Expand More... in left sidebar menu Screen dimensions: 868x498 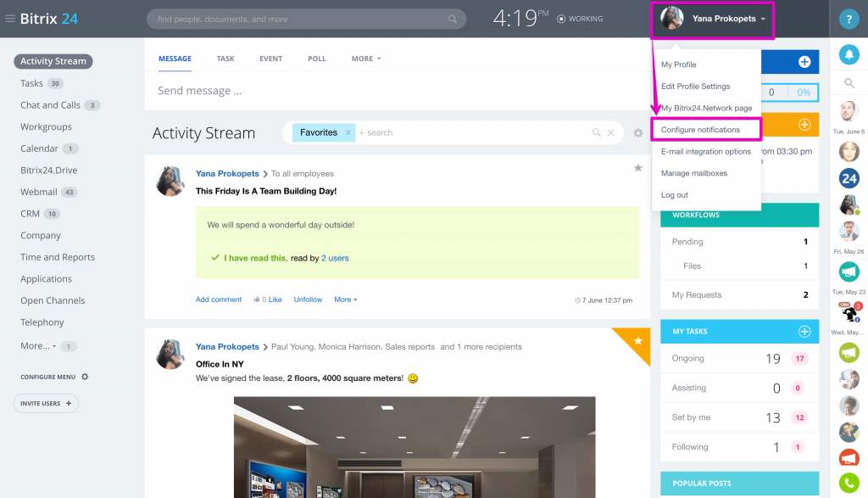38,345
